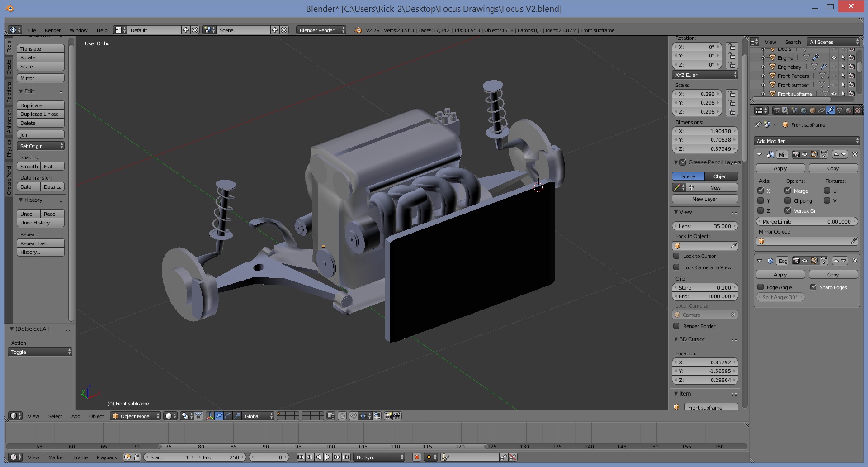Collapse the 3D Cursor panel
Screen dimensions: 868x467
(676, 339)
